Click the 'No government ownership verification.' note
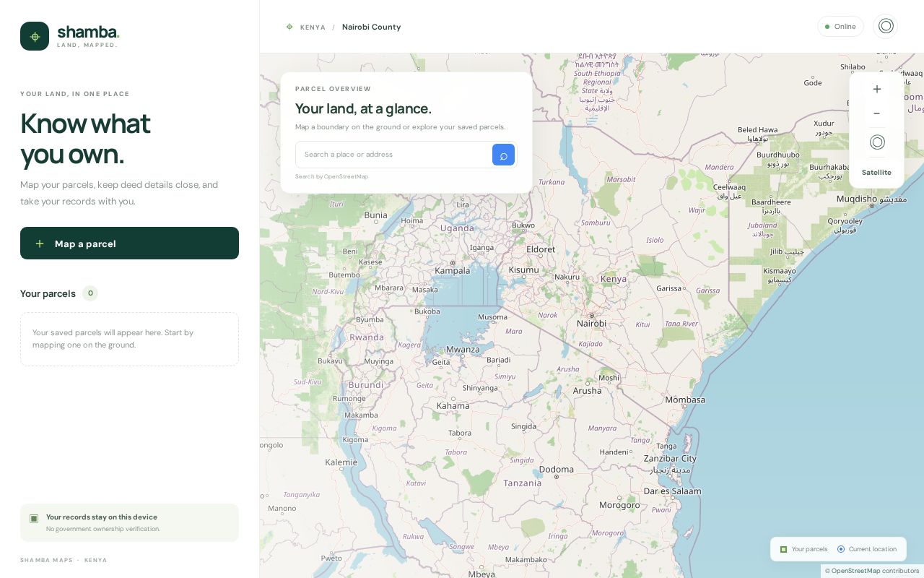The width and height of the screenshot is (924, 578). tap(103, 529)
